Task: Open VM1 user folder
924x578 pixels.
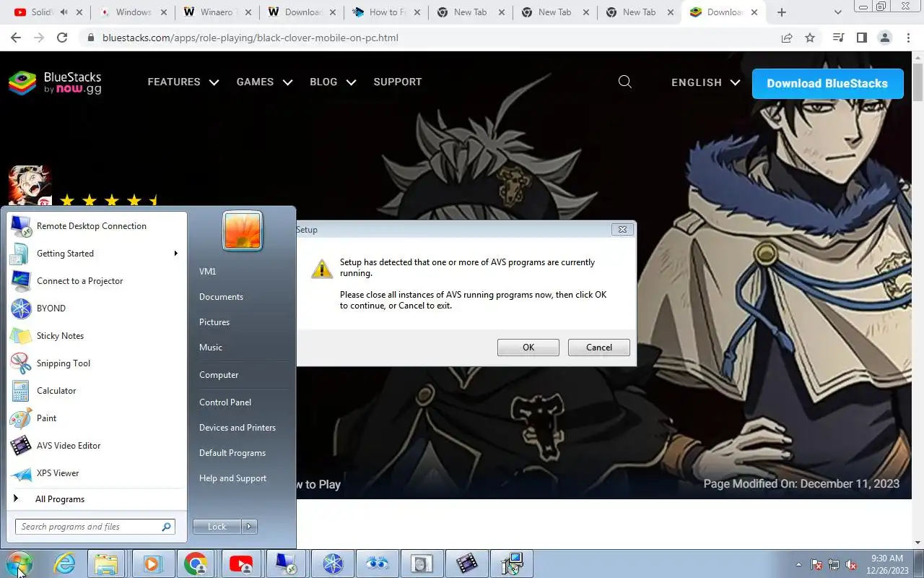Action: 207,272
